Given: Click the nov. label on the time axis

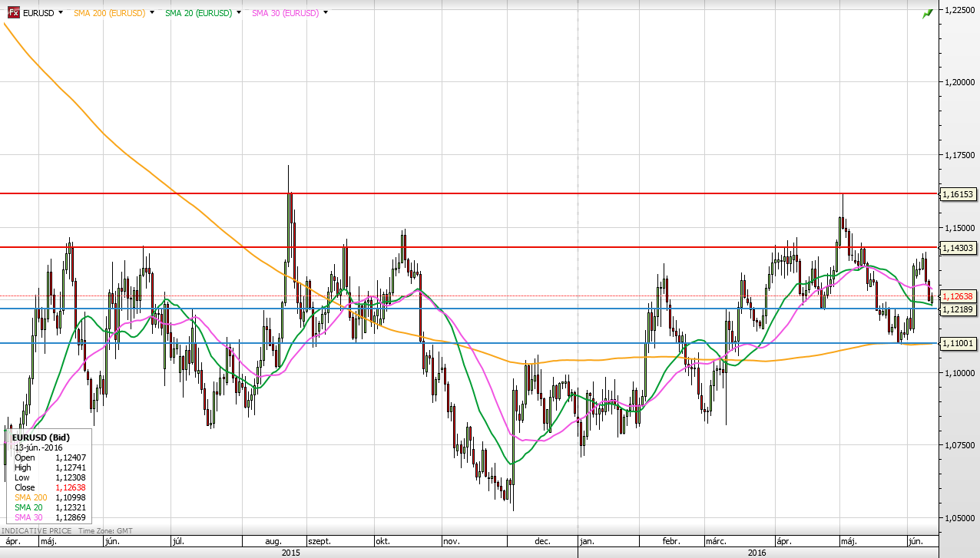Looking at the screenshot, I should [452, 541].
